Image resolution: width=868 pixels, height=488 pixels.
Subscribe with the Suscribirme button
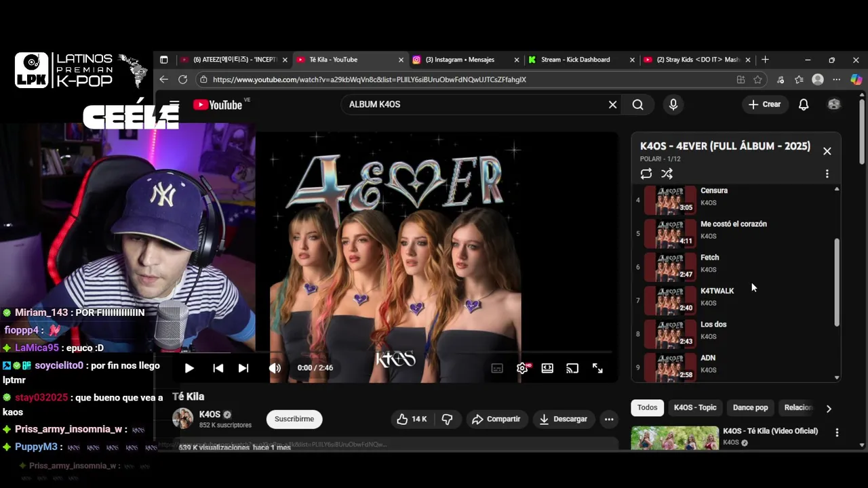pyautogui.click(x=294, y=419)
